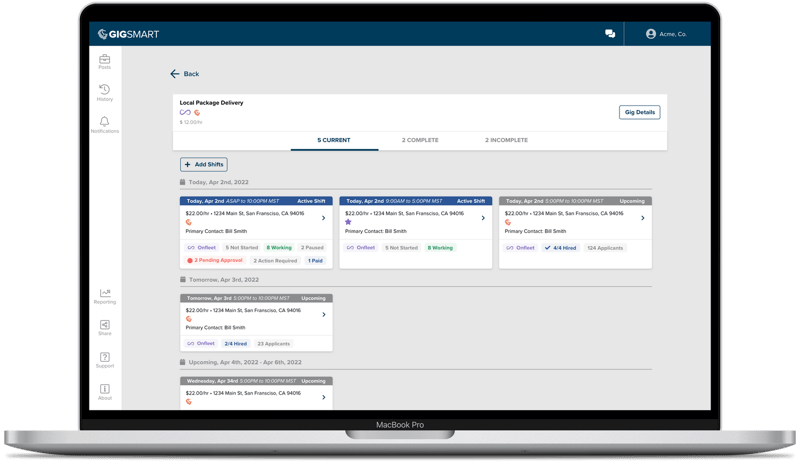Click the infinity icon under Local Package Delivery
800x464 pixels.
tap(185, 112)
